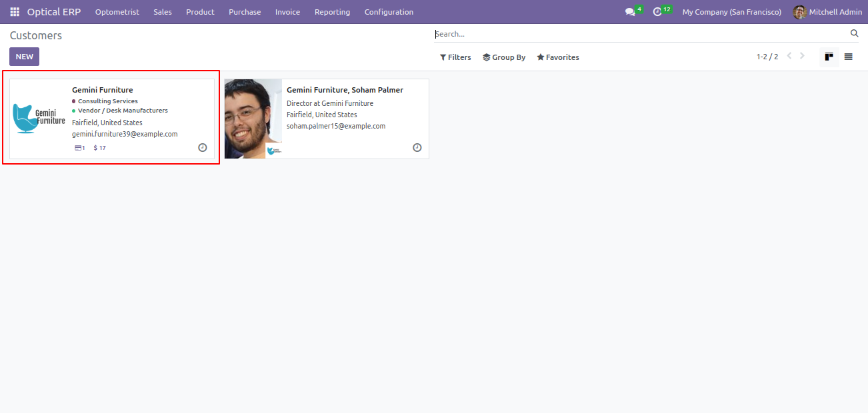Click gemini.furniture39@example.com email
The image size is (868, 413).
125,134
